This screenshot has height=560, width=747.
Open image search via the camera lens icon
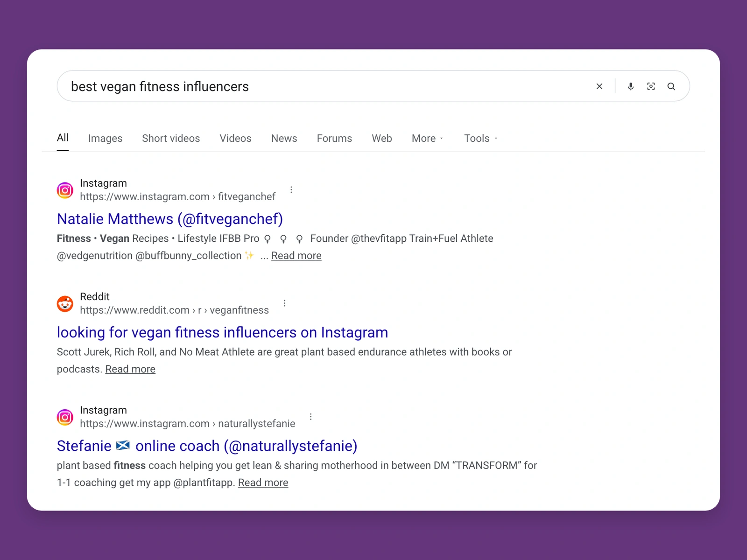pos(651,86)
